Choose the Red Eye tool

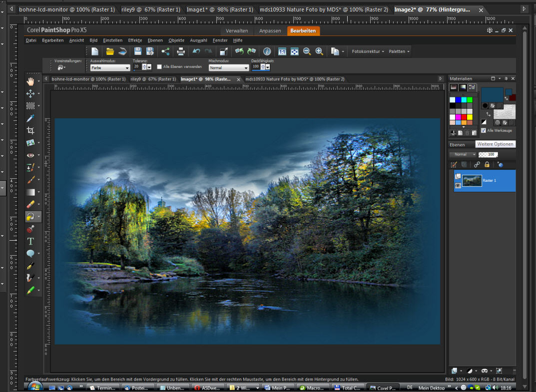[x=30, y=155]
